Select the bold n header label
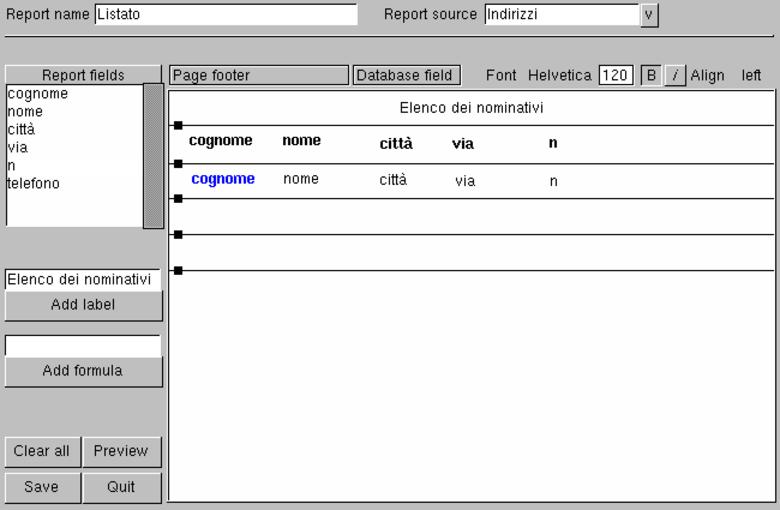The image size is (780, 510). tap(553, 143)
